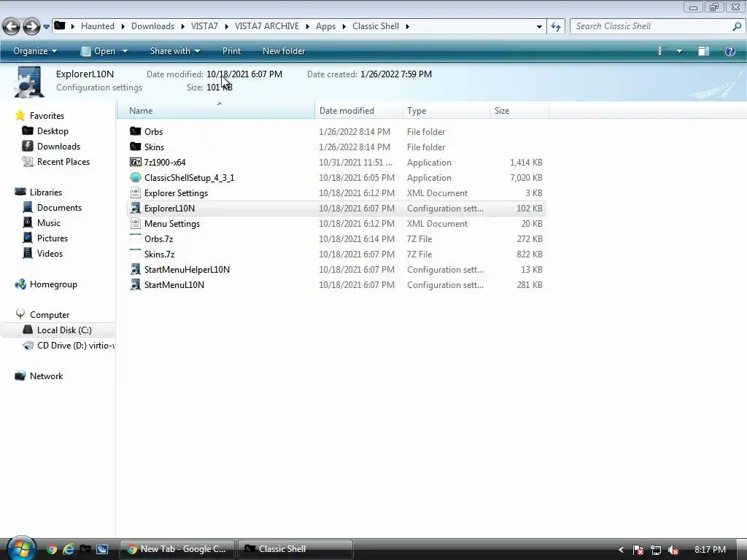Open Network in the navigation pane
This screenshot has width=747, height=560.
[x=46, y=376]
